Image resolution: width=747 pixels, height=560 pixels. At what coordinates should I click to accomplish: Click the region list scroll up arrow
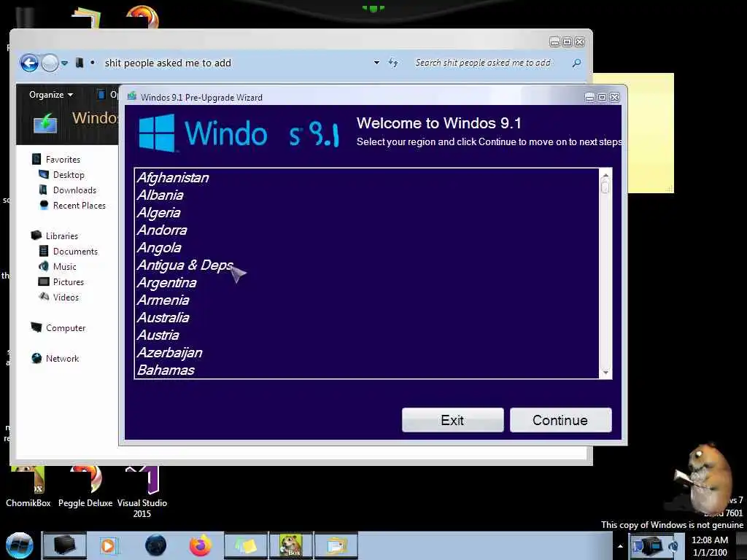click(x=605, y=175)
